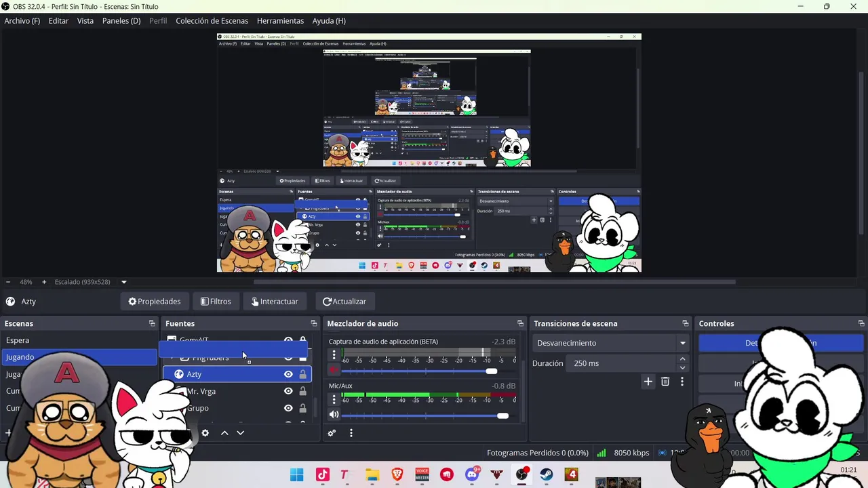This screenshot has width=868, height=488.
Task: Hide the Azty source with its eye icon
Action: point(288,374)
